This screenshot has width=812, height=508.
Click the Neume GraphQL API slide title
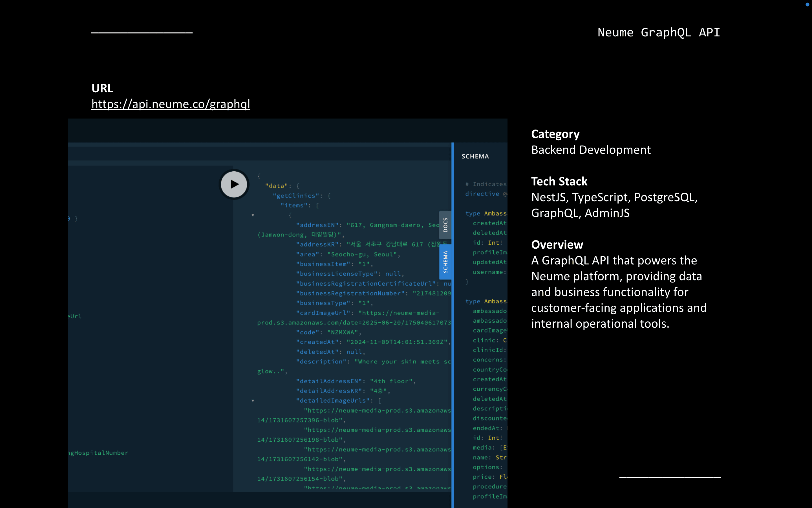coord(659,32)
